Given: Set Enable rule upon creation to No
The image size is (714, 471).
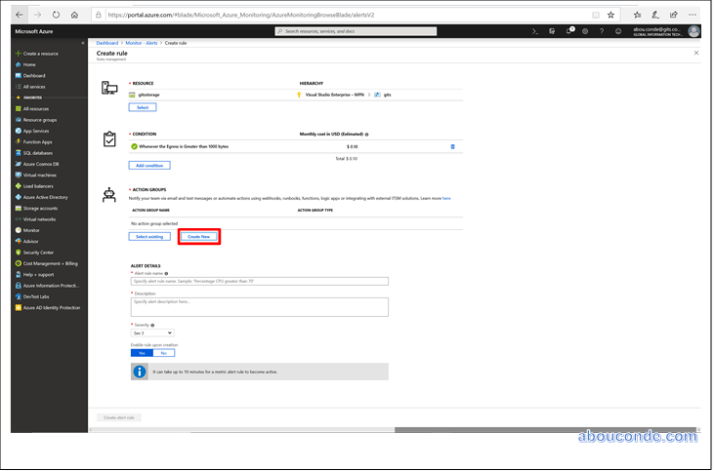Looking at the screenshot, I should [164, 353].
